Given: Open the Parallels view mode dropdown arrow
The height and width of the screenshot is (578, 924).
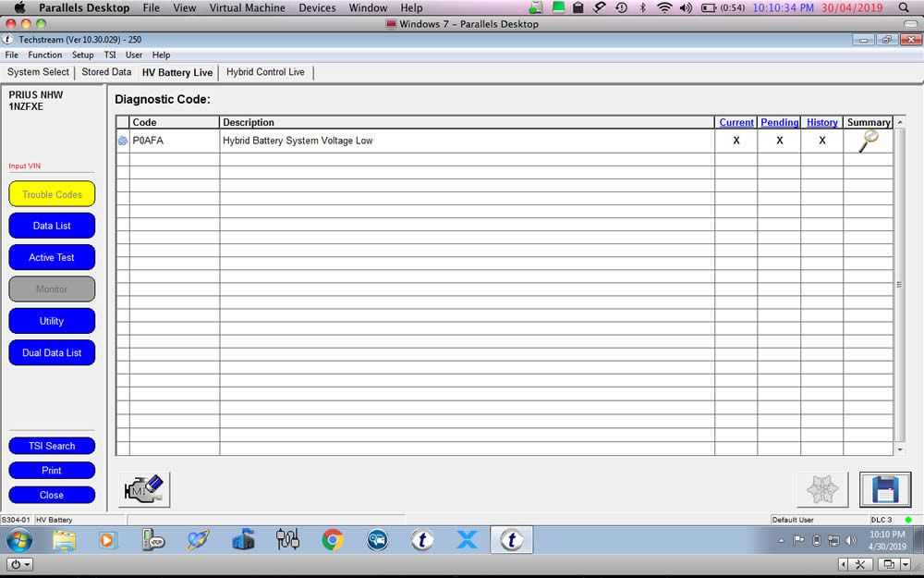Looking at the screenshot, I should [906, 564].
